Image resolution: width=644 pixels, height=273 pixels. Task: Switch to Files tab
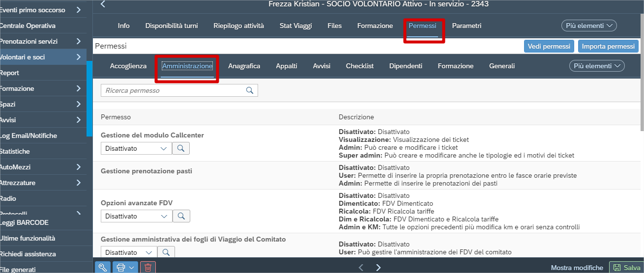(334, 26)
